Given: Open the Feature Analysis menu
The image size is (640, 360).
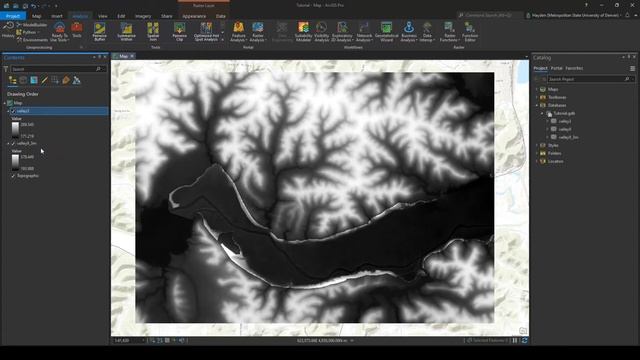Looking at the screenshot, I should 238,32.
